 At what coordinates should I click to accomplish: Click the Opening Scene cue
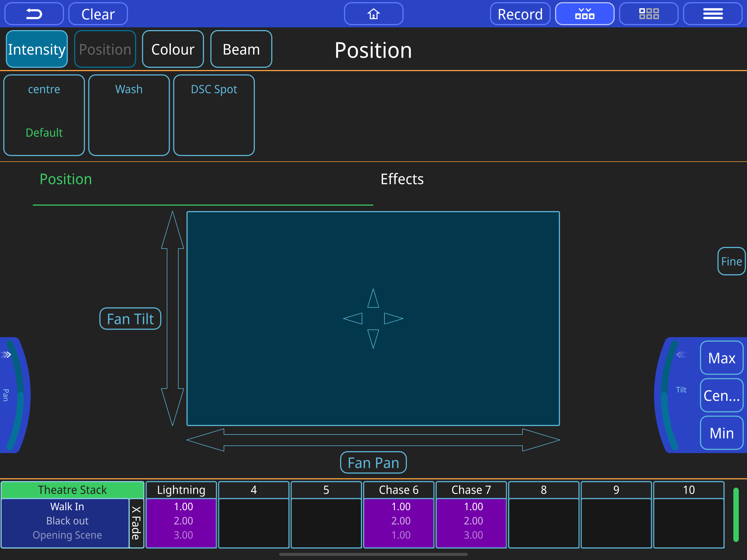(67, 535)
